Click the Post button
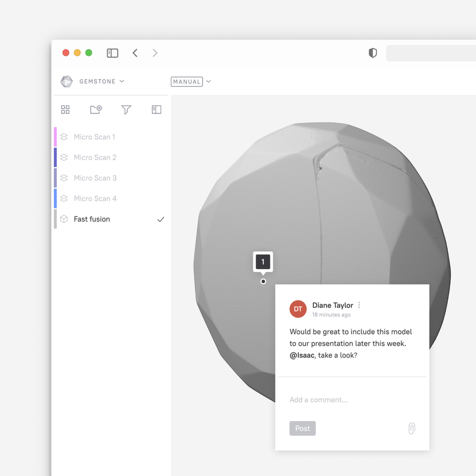The image size is (476, 476). pos(303,428)
